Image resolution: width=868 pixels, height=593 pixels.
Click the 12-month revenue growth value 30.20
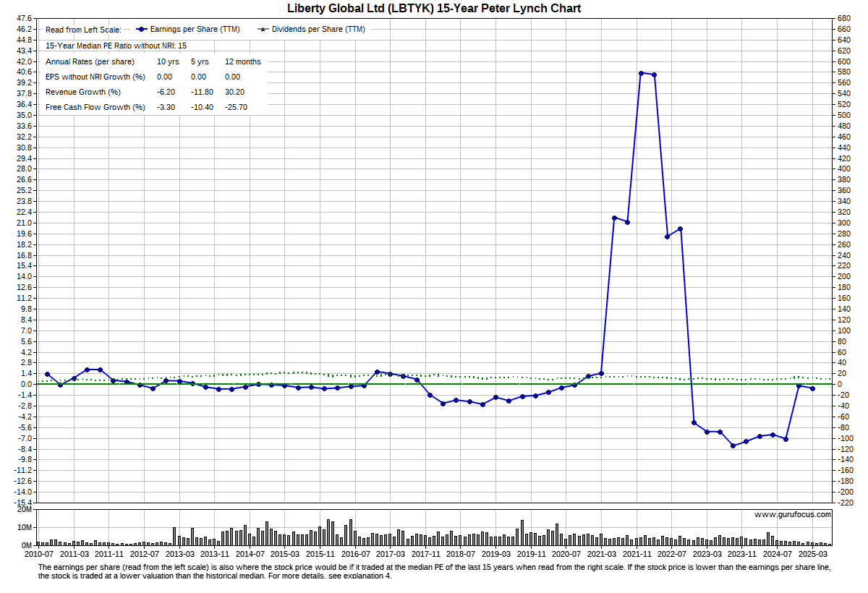(x=235, y=92)
